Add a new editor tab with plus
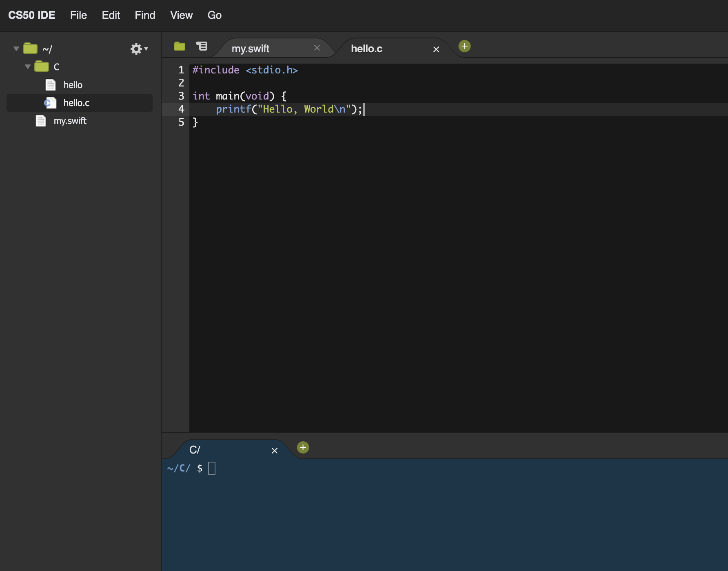Screen dimensions: 728x571 tap(464, 46)
